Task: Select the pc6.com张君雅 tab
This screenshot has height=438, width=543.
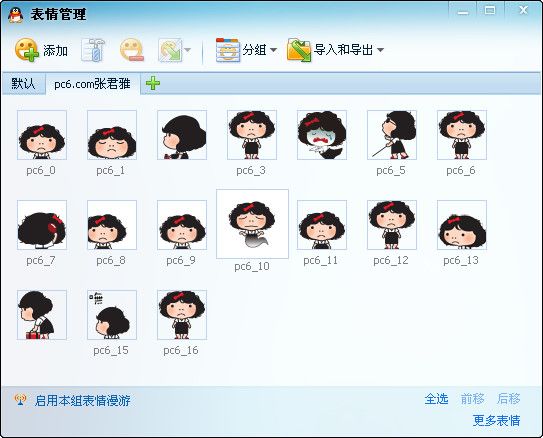Action: click(92, 84)
